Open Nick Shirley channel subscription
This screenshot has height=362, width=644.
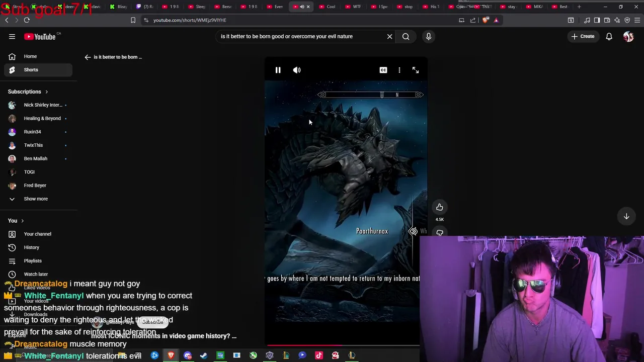coord(38,105)
